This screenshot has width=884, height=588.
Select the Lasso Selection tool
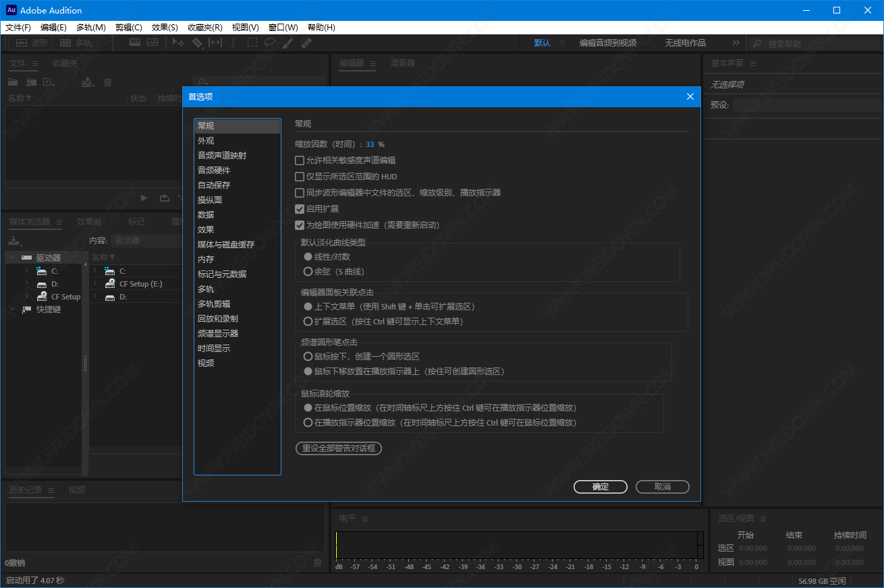tap(270, 42)
